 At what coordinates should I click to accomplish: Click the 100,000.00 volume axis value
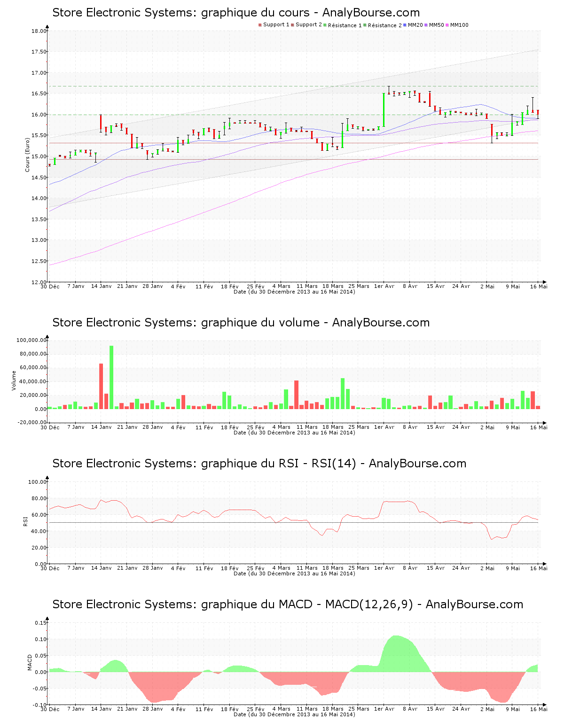pos(31,340)
